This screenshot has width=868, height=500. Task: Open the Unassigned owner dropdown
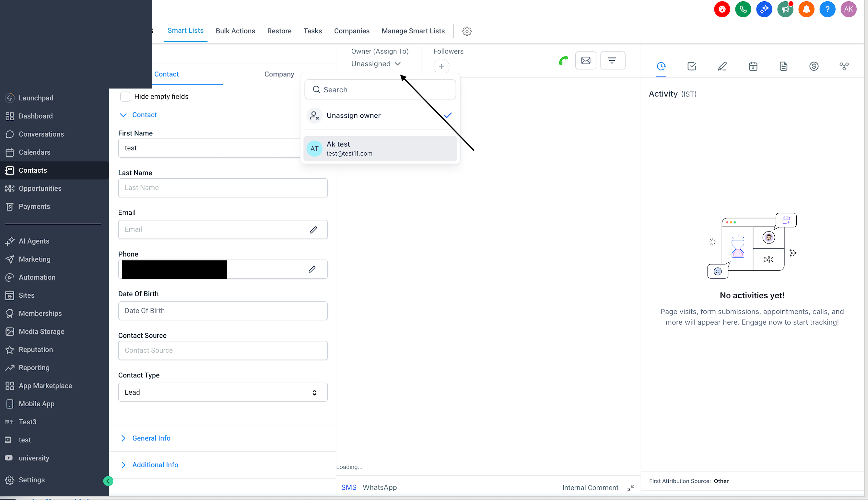[x=376, y=64]
